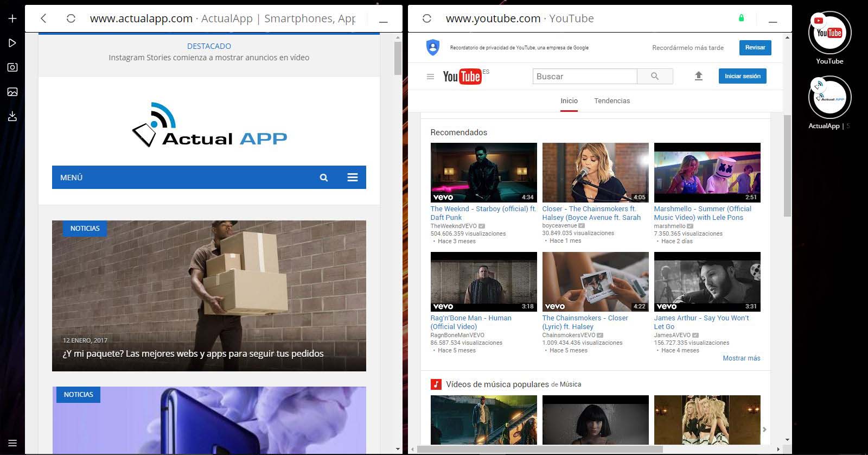Click the next arrow on music videos shelf

(764, 429)
